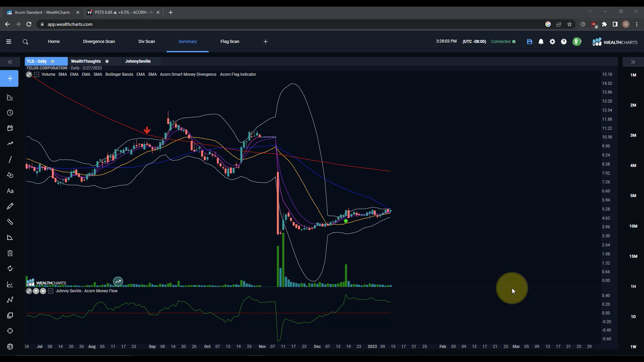Select the diagonal line drawing tool
The image size is (644, 362).
[10, 160]
